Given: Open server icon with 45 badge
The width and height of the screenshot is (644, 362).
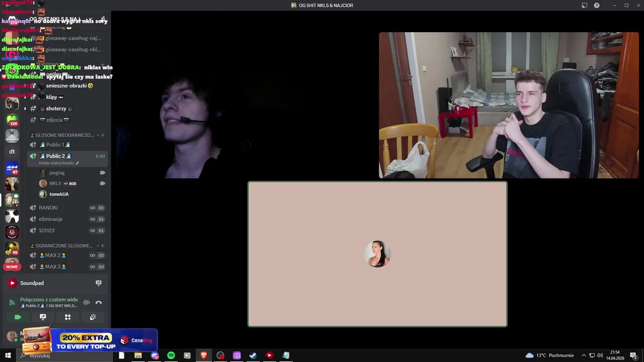Looking at the screenshot, I should pos(12,248).
